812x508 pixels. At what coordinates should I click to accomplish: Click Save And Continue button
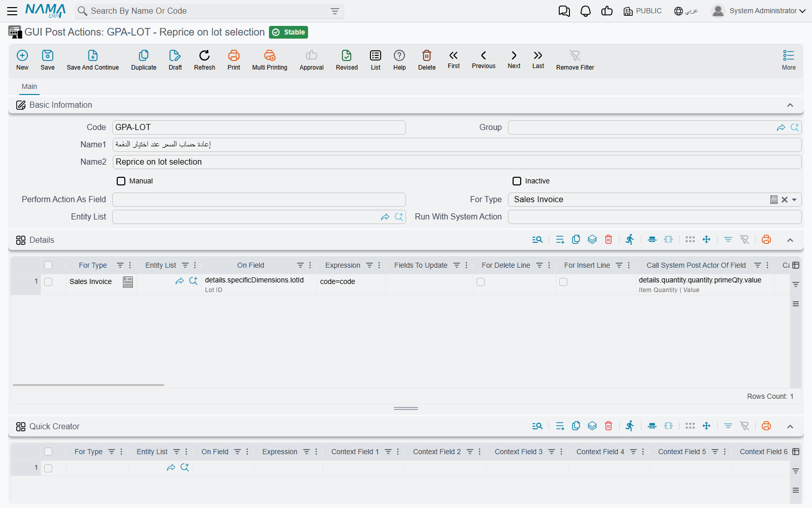93,59
